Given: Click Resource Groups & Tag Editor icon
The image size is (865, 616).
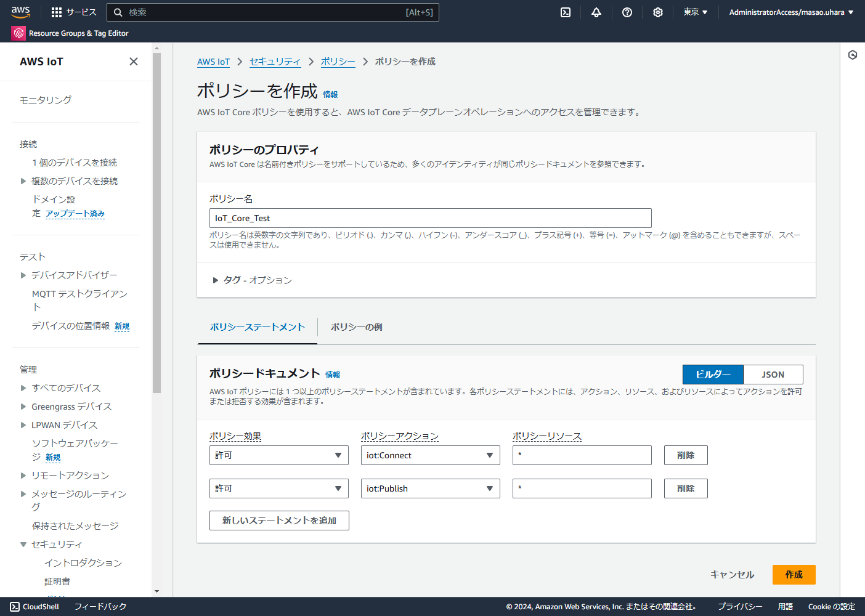Looking at the screenshot, I should click(18, 33).
